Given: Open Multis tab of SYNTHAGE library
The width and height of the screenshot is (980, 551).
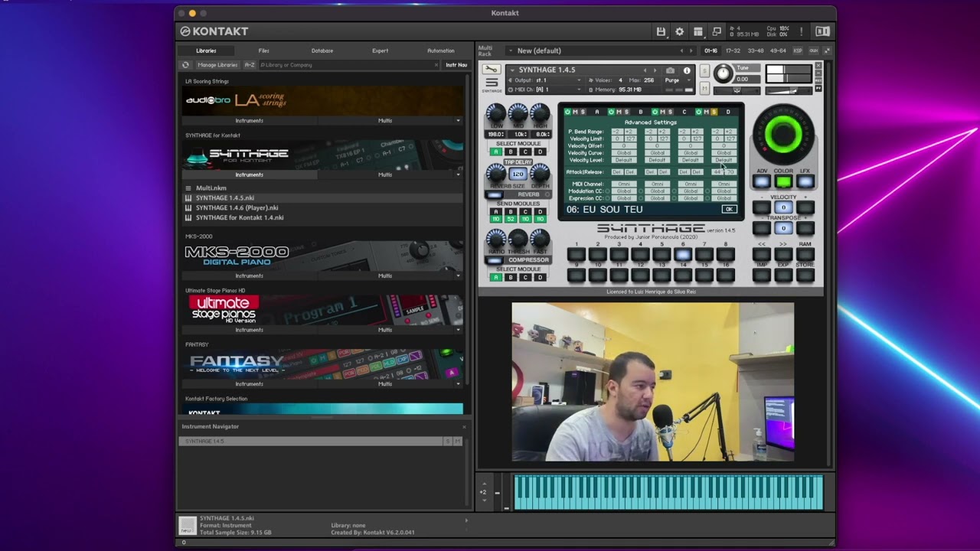Looking at the screenshot, I should (x=385, y=174).
